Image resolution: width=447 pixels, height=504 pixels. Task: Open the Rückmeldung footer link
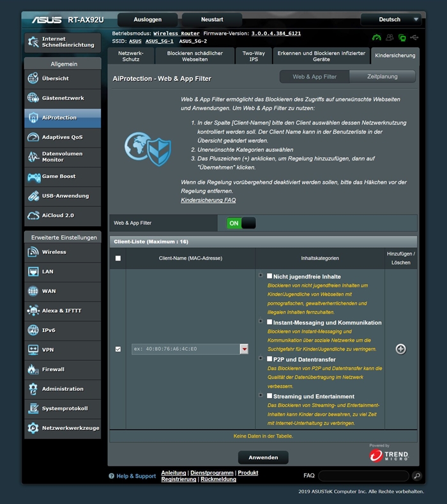[218, 479]
